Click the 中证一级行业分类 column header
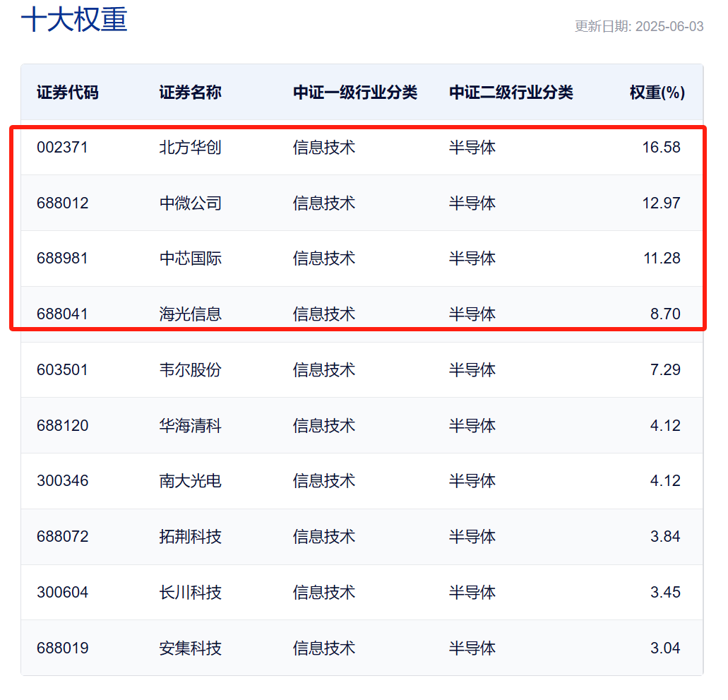Image resolution: width=728 pixels, height=700 pixels. [x=355, y=93]
